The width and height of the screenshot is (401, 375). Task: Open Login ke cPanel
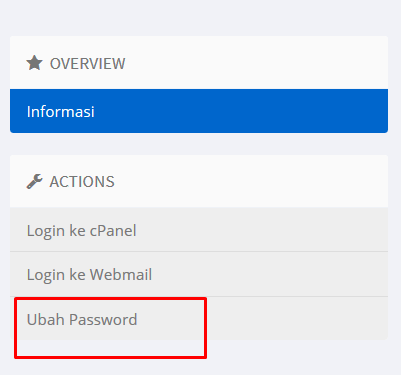click(199, 230)
